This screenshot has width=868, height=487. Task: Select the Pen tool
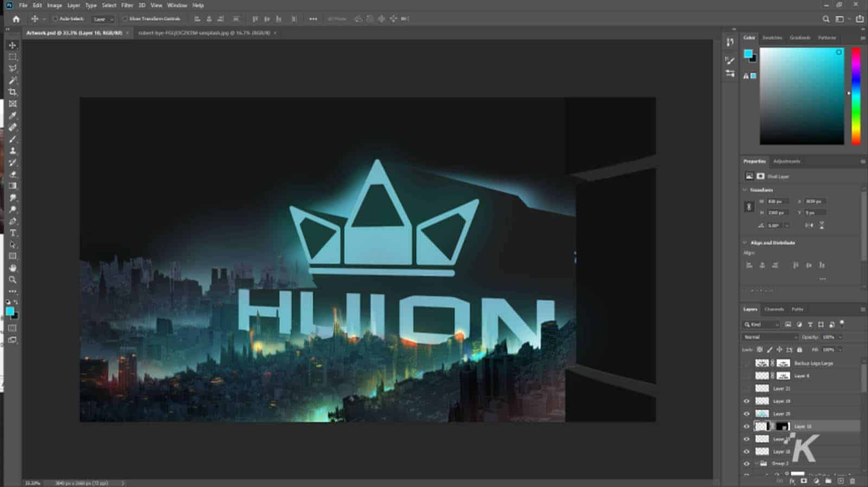12,221
